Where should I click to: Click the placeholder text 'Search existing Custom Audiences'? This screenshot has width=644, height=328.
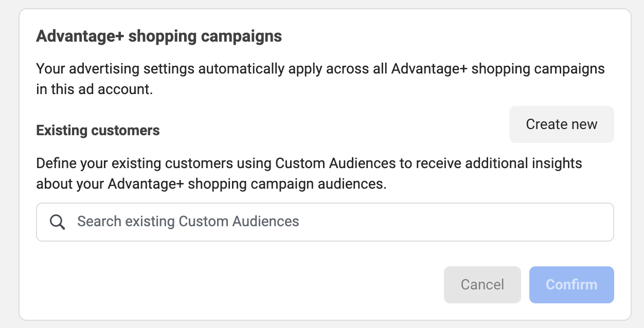pos(188,222)
